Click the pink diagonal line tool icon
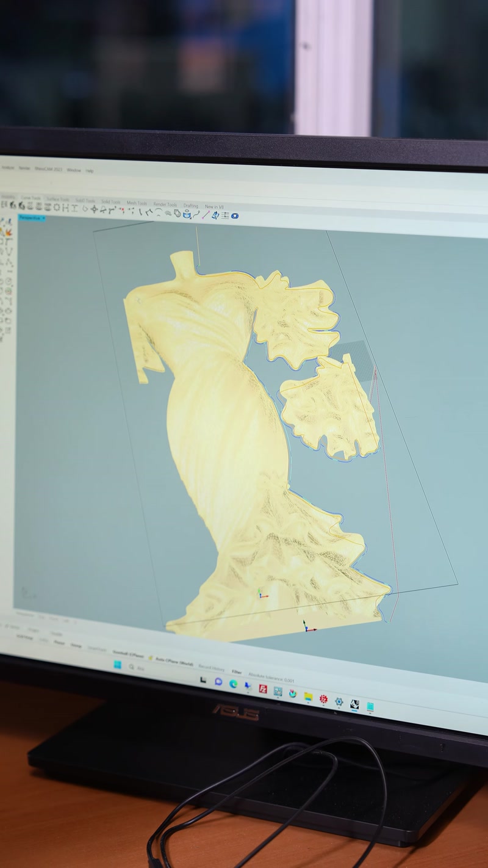 206,214
